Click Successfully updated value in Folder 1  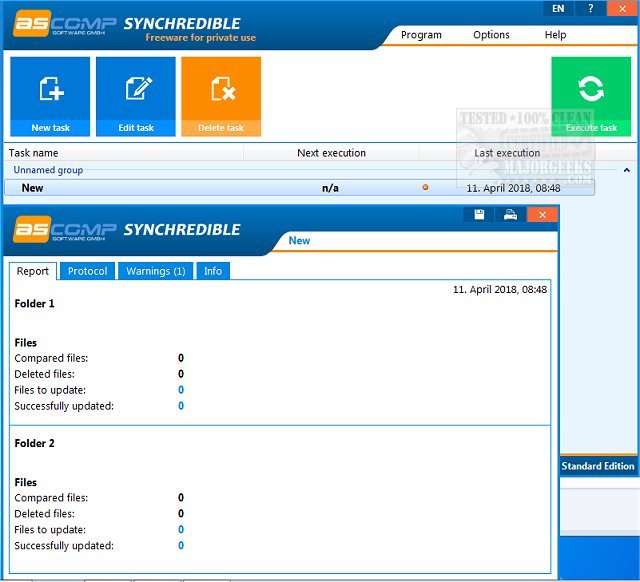(x=181, y=406)
